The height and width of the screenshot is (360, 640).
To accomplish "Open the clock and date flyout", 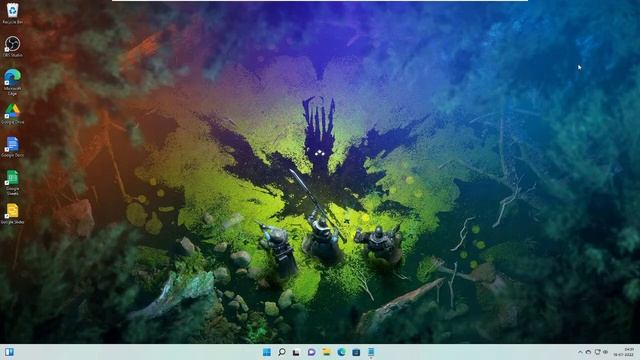I will (623, 352).
